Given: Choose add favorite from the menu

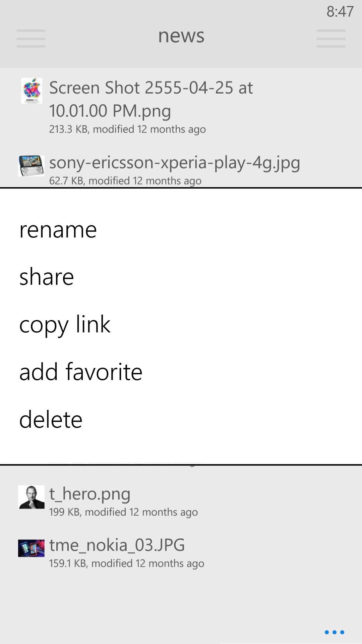Looking at the screenshot, I should point(81,372).
